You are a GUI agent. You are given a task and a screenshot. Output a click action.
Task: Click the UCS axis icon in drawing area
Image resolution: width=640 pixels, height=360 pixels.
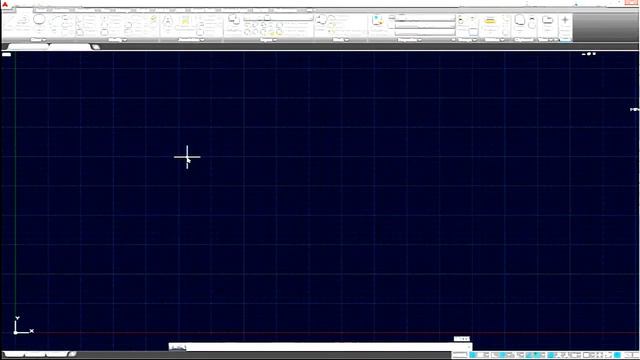[23, 326]
